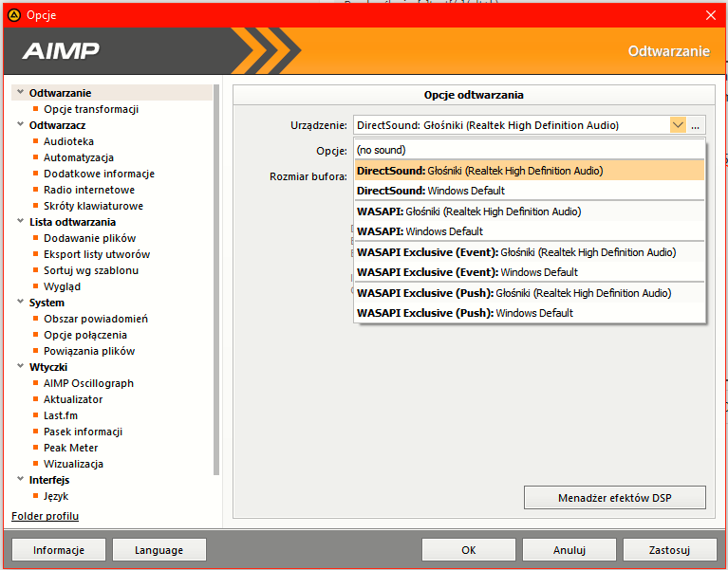Click the AIMP icon in title bar
This screenshot has width=728, height=570.
click(14, 15)
